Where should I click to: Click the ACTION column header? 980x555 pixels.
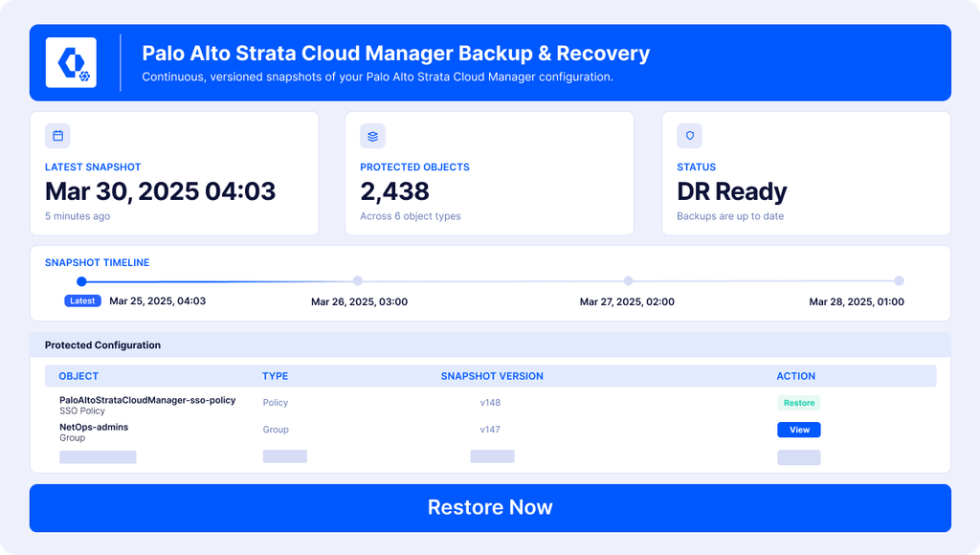tap(795, 376)
